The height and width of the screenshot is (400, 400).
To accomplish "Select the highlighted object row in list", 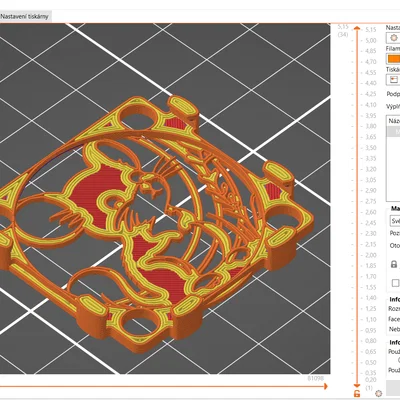I will click(x=393, y=131).
